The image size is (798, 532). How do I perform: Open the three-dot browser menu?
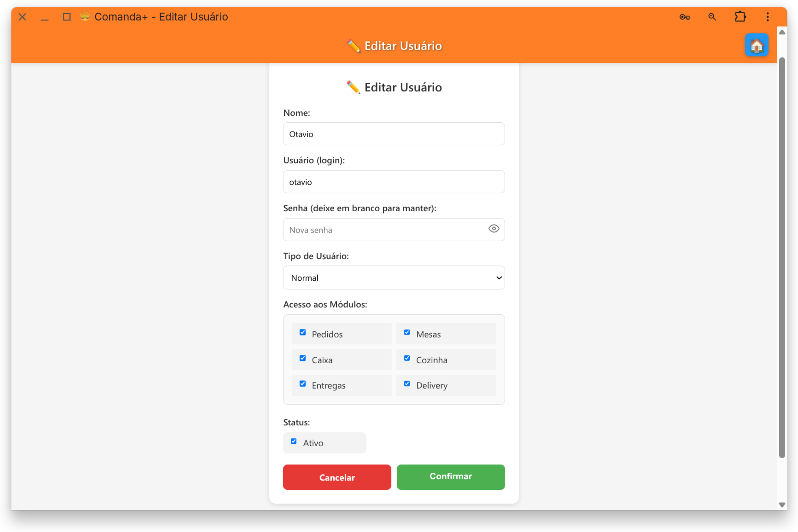(x=767, y=17)
